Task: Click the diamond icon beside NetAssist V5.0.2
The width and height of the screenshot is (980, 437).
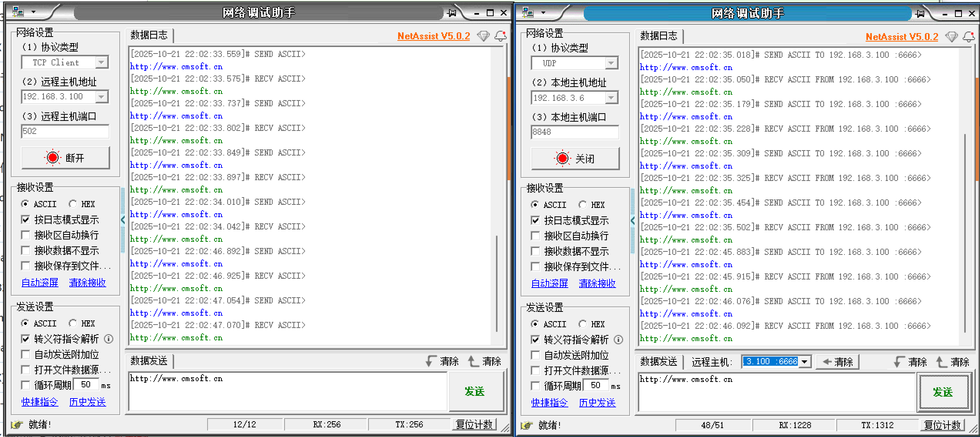Action: (483, 36)
